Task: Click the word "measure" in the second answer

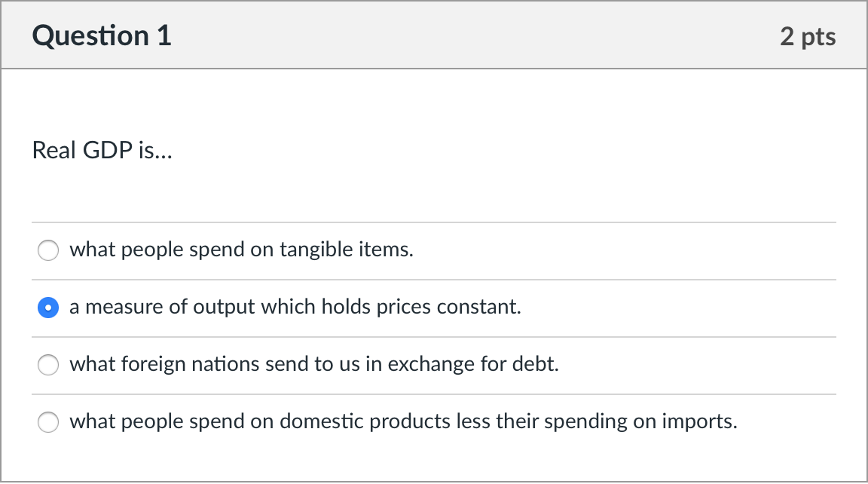Action: coord(124,307)
